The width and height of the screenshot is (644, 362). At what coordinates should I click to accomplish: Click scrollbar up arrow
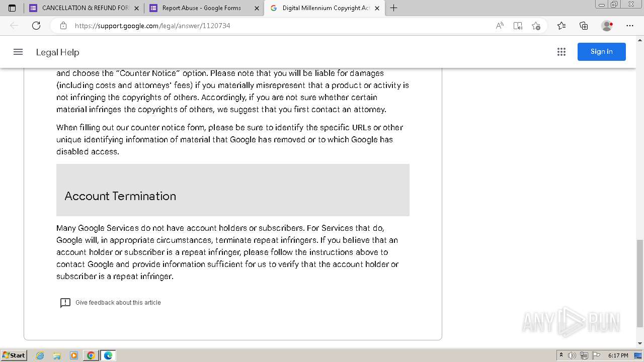click(x=640, y=40)
